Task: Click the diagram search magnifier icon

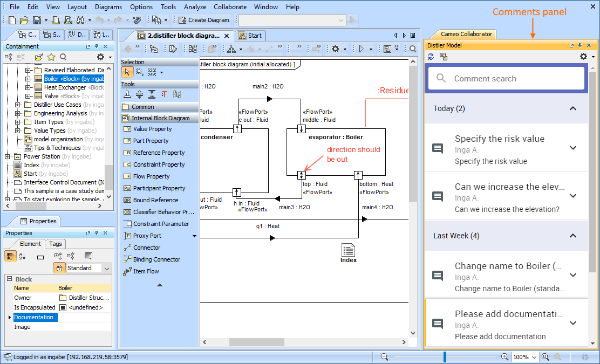Action: click(x=413, y=49)
